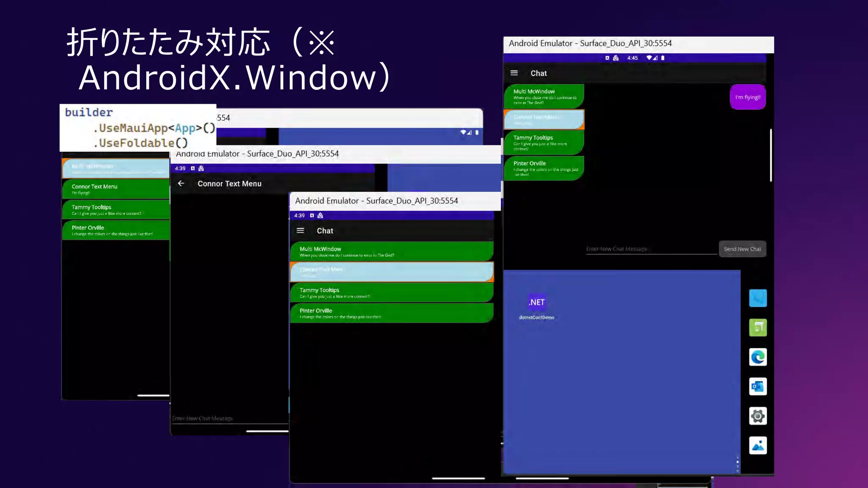This screenshot has width=868, height=488.
Task: Click the Connor Text Menu page title
Action: (229, 184)
